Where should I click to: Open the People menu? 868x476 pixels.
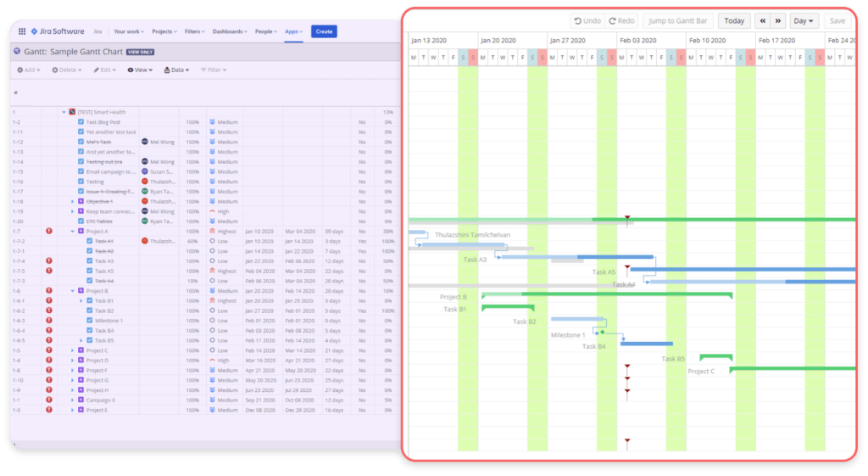pyautogui.click(x=265, y=31)
